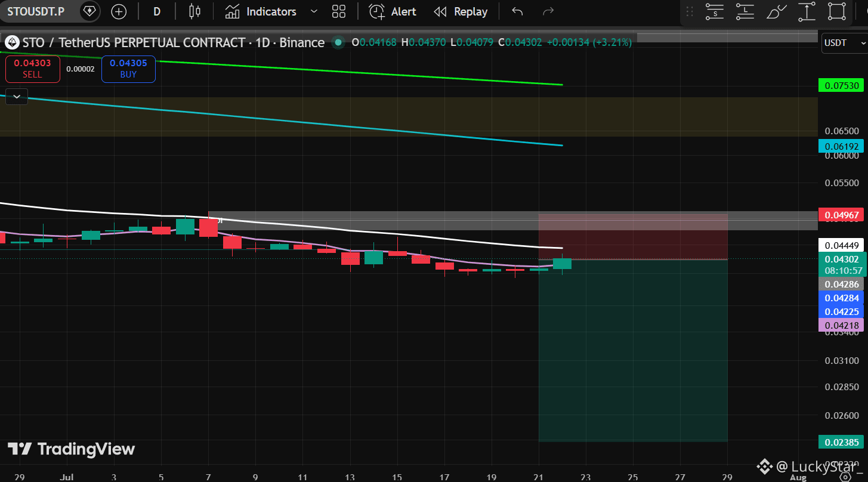Click the close value C0.04302 in legend

[520, 42]
